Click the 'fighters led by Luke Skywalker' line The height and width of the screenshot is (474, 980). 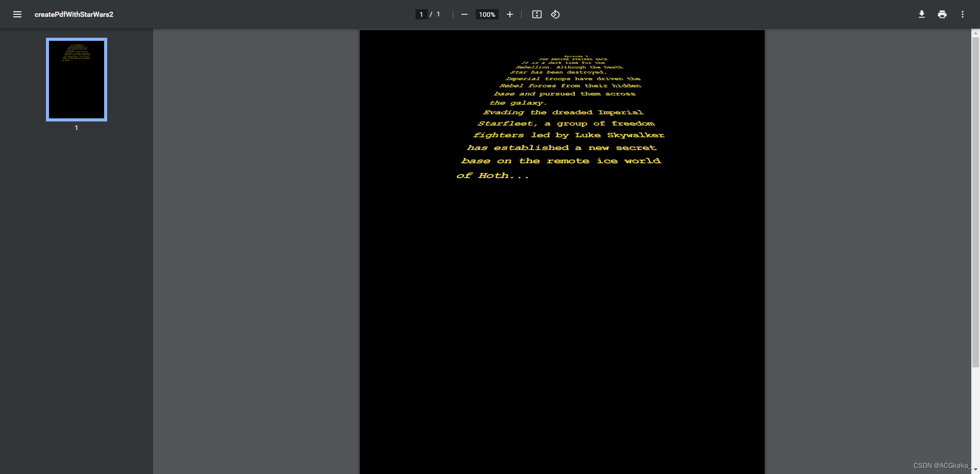(569, 135)
